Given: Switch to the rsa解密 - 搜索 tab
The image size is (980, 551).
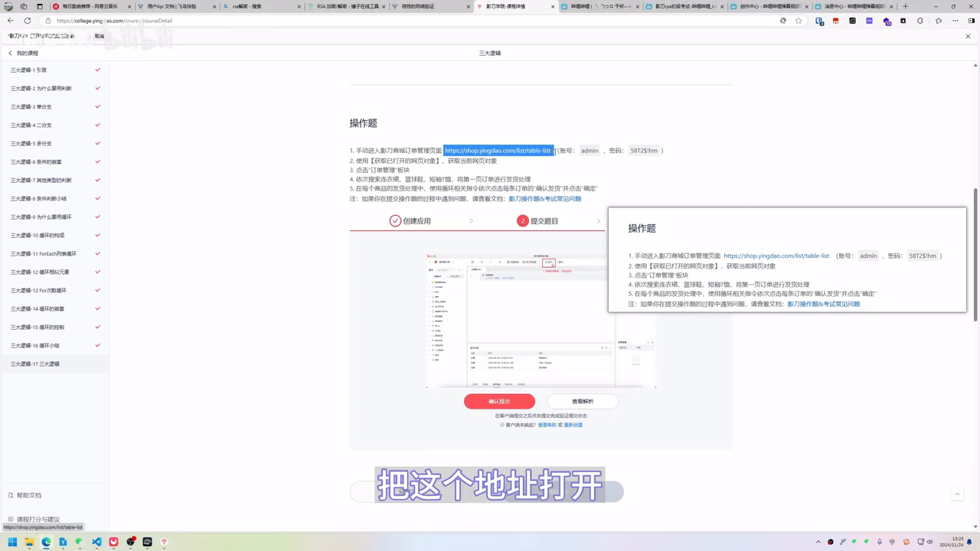Looking at the screenshot, I should 263,6.
